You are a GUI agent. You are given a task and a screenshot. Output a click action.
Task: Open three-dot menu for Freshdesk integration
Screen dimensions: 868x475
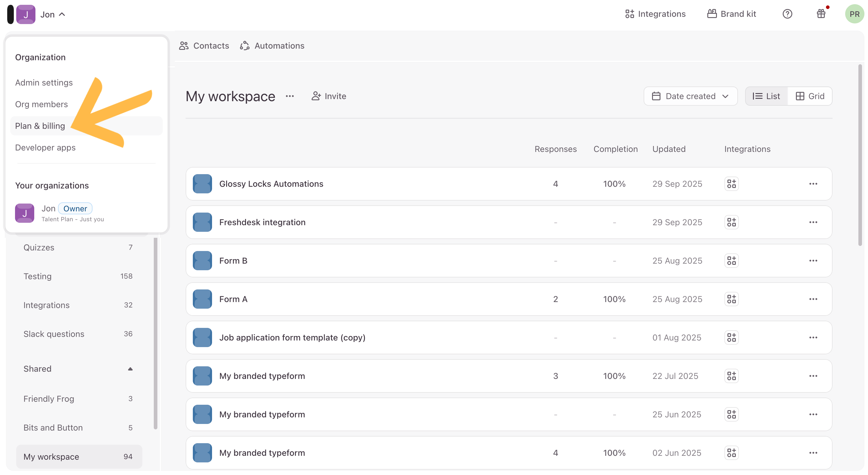(x=813, y=222)
